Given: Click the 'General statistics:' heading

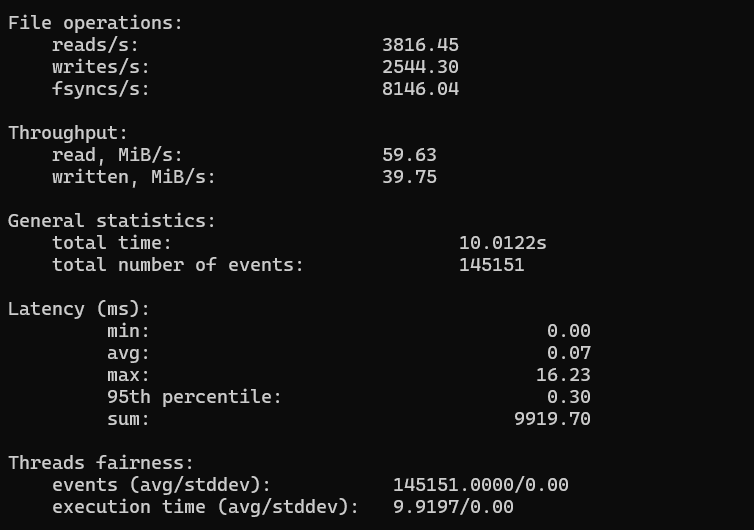Looking at the screenshot, I should (112, 221).
